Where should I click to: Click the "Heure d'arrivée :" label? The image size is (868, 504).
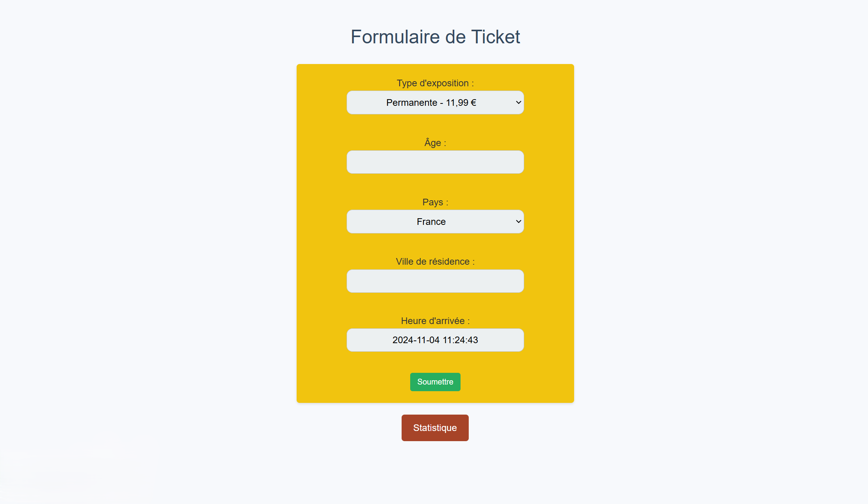point(435,321)
